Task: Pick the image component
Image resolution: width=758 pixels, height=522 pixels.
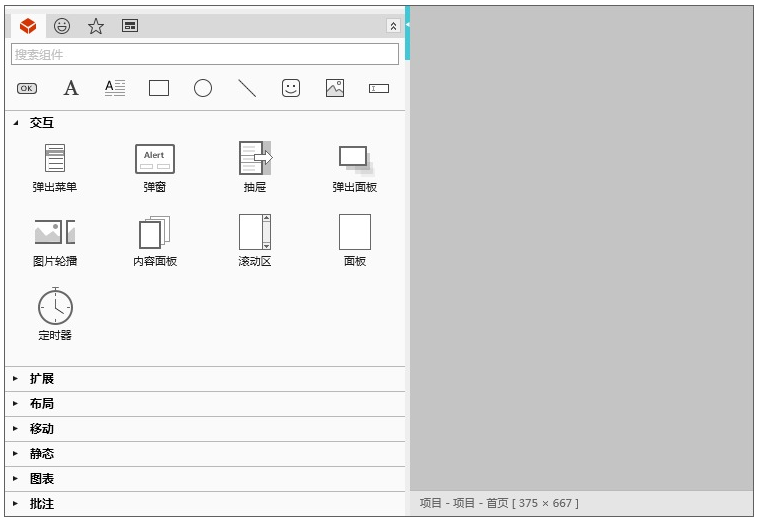Action: tap(335, 88)
